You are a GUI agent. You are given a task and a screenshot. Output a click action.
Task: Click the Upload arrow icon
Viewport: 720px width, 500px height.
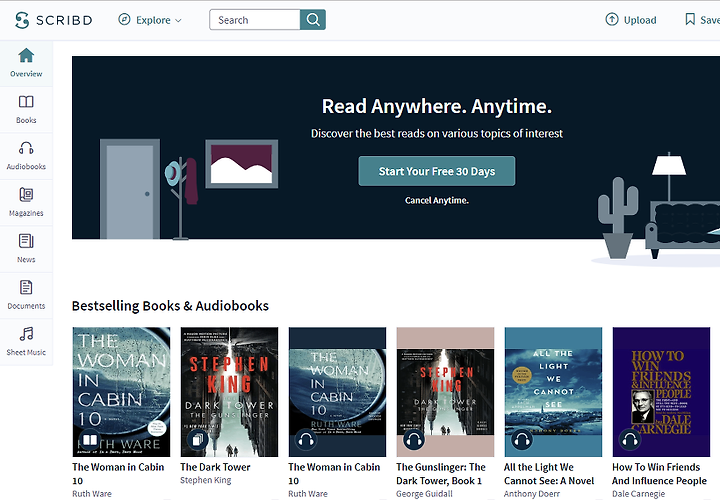612,19
